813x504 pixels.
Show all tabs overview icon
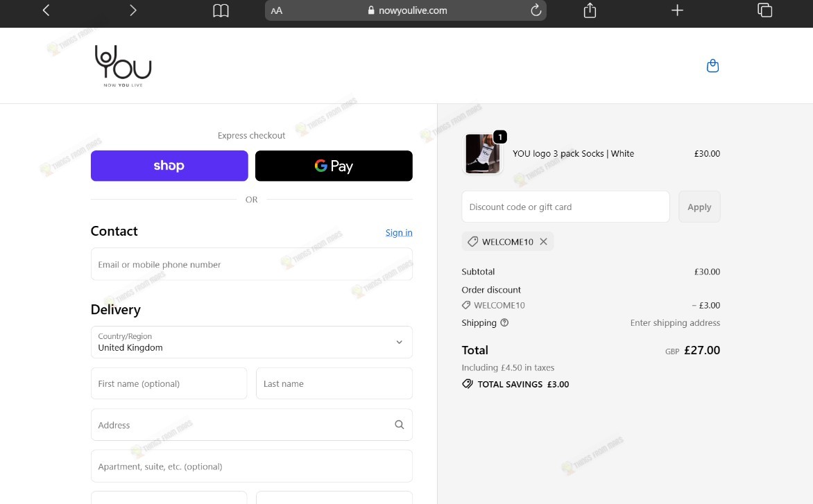pyautogui.click(x=764, y=10)
